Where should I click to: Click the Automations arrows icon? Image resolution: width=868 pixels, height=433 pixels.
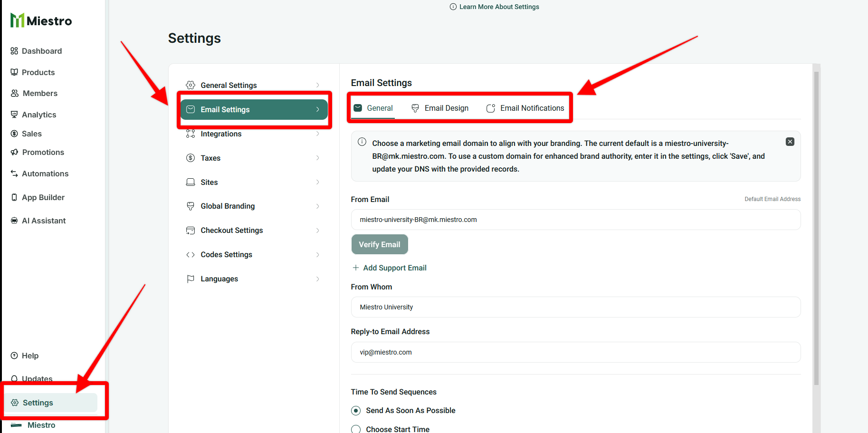14,173
